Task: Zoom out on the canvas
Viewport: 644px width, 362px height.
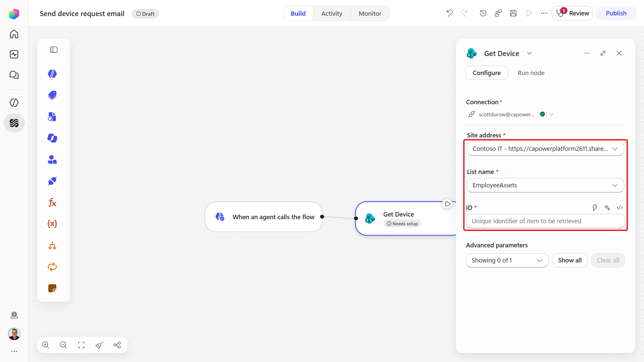Action: click(63, 345)
